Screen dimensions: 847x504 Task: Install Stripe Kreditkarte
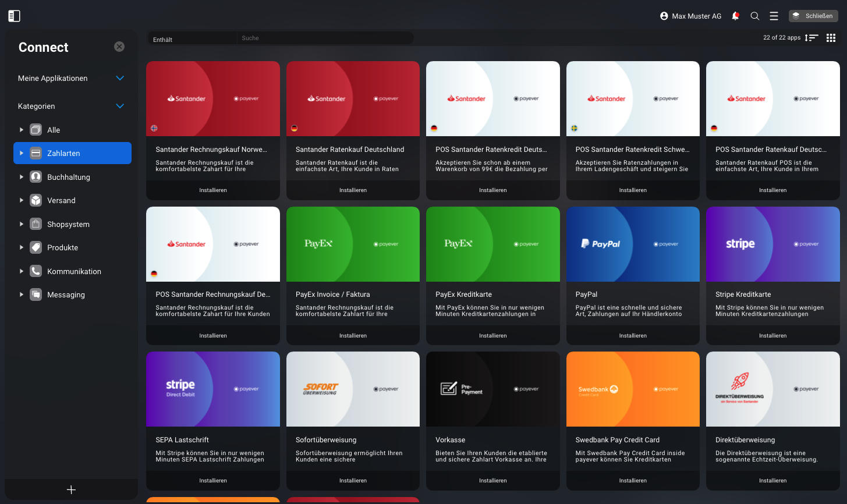coord(772,336)
